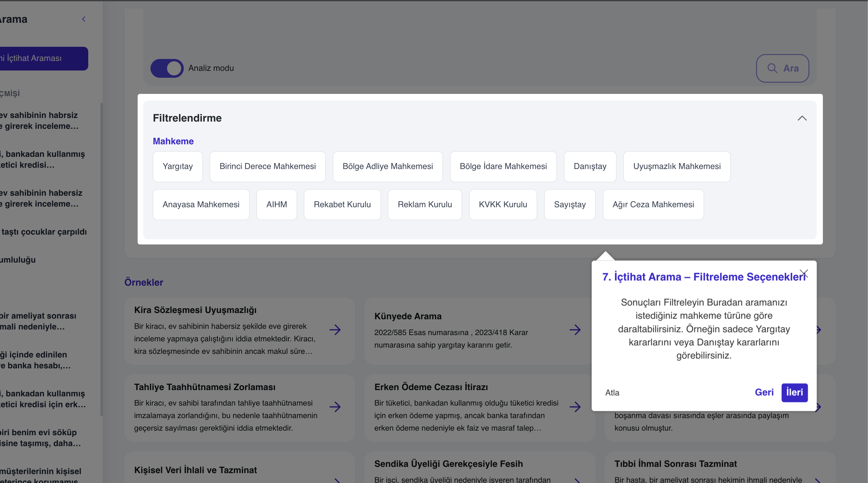Open Kira Sözleşmesi Uyuşmazlığı example arrow
Screen dimensions: 868x483
click(x=335, y=330)
